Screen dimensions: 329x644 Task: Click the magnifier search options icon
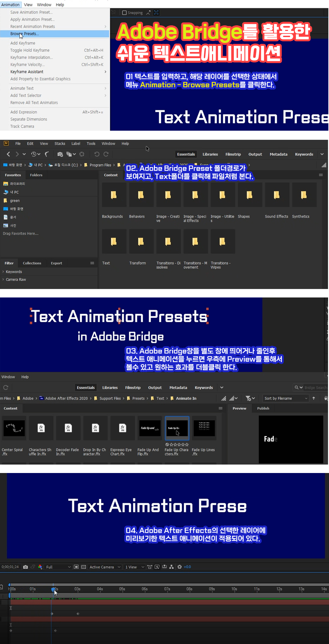[298, 388]
